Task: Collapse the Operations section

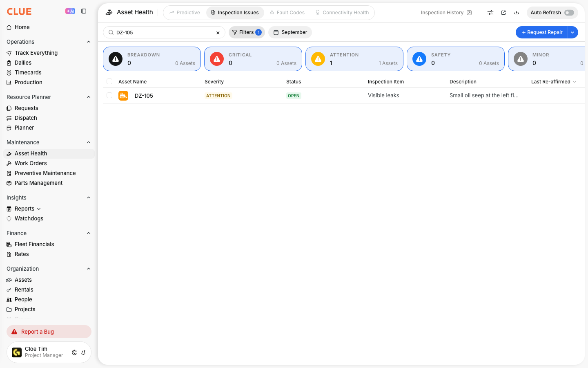Action: point(89,42)
